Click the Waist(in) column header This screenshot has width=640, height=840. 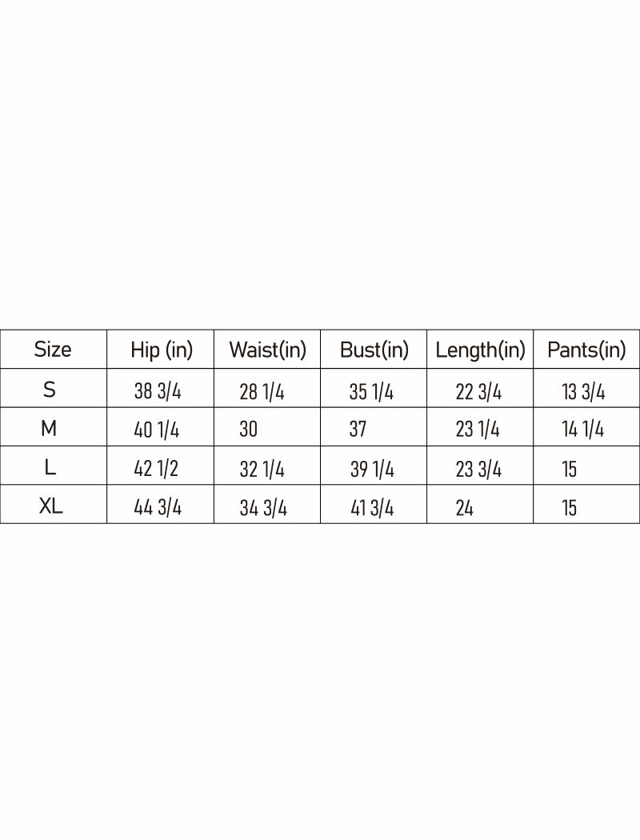coord(267,350)
